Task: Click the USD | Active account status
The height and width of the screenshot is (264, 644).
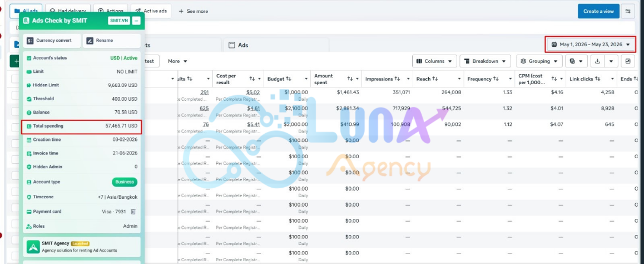Action: 123,58
